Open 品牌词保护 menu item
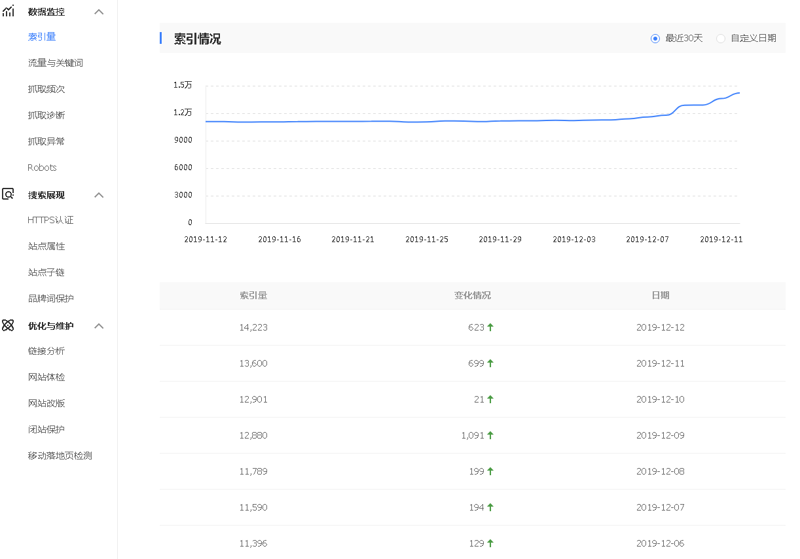Viewport: 800px width, 559px height. pos(51,298)
